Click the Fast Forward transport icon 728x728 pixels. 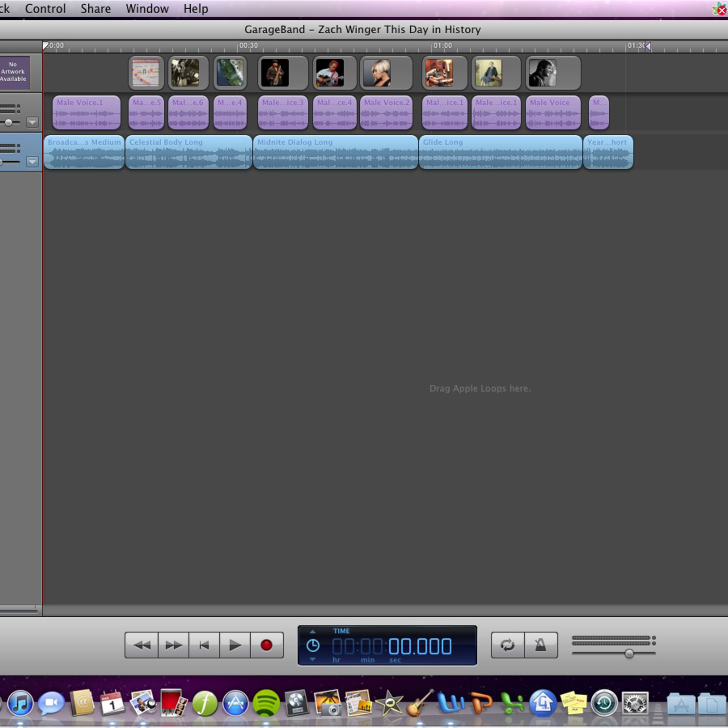point(173,645)
